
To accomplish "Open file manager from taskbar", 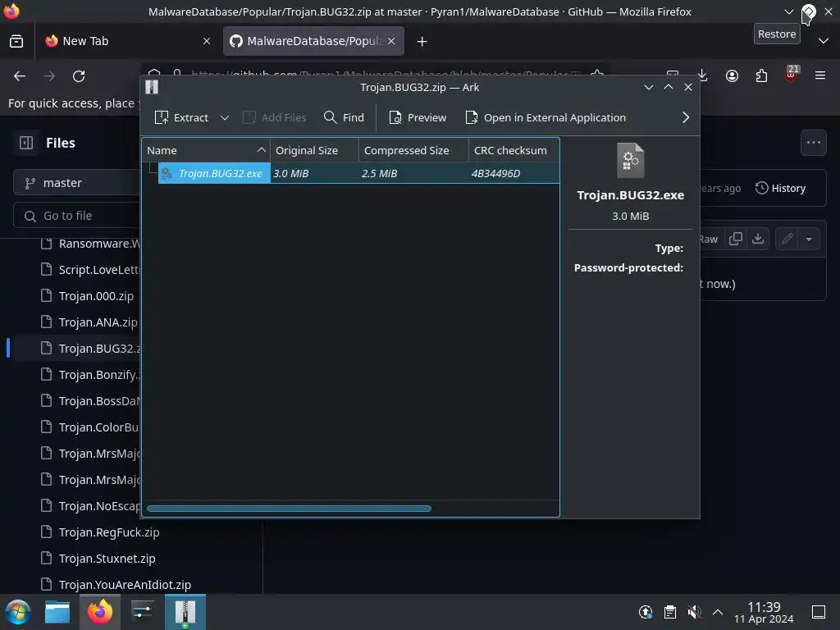I will click(x=57, y=612).
